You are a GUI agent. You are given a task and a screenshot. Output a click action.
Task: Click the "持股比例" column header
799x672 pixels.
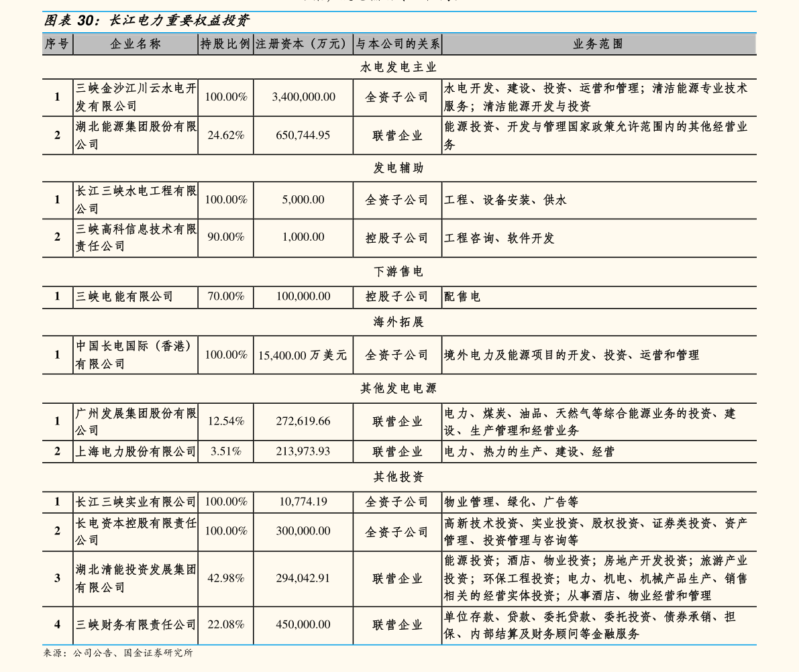(x=225, y=44)
